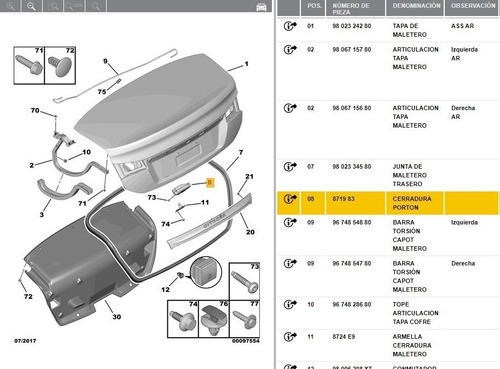Click part number 96 748 547 80
Viewport: 500px width, 369px height.
(351, 263)
